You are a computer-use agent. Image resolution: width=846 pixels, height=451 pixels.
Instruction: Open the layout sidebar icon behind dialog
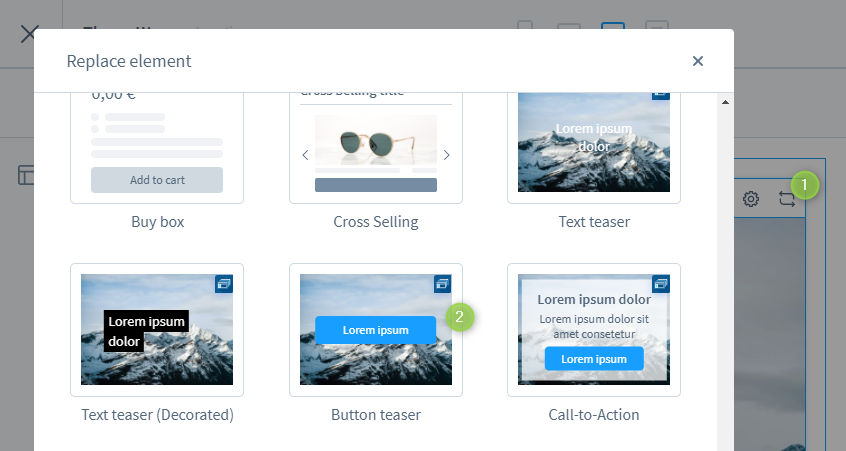click(x=25, y=175)
